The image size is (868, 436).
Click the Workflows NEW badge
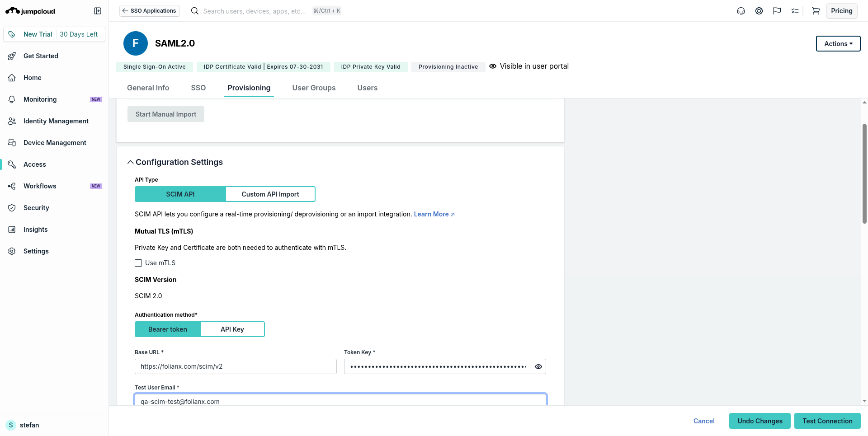96,186
